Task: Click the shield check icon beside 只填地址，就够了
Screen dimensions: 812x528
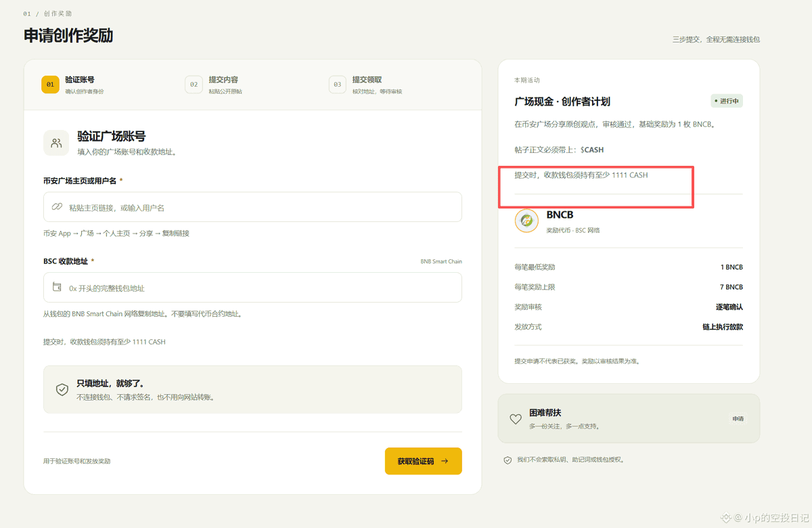Action: (x=62, y=389)
